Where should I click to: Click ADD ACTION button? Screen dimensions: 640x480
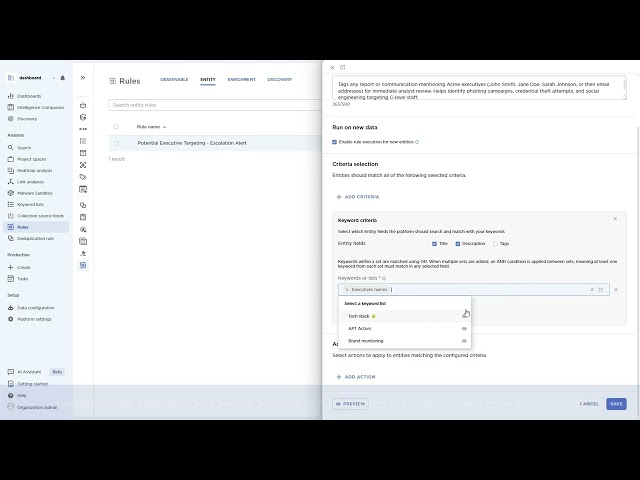(x=356, y=377)
